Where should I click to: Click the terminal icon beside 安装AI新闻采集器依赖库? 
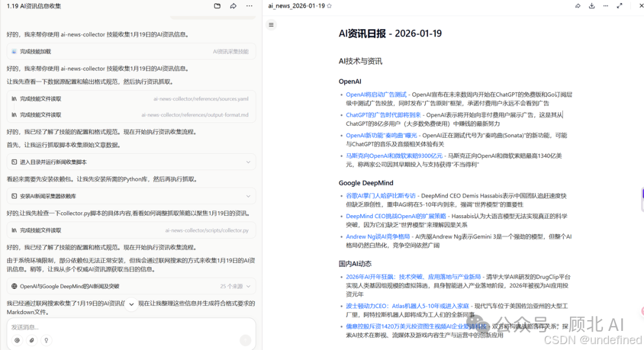14,196
